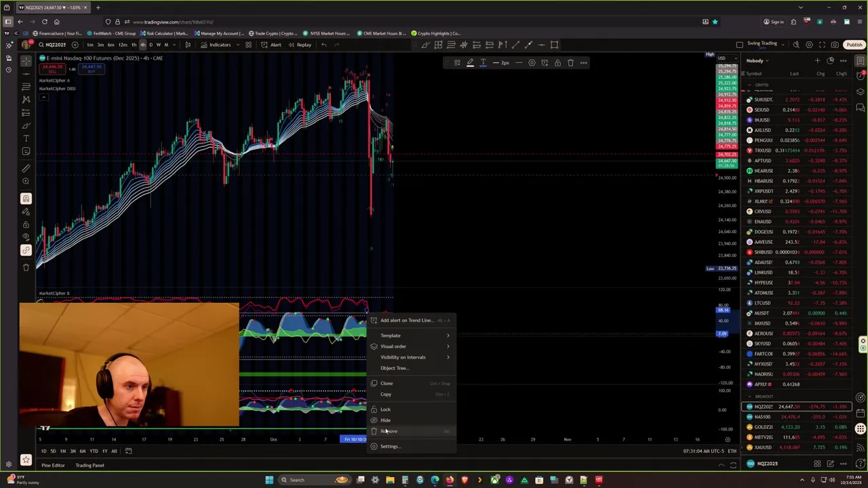Open the go to date calendar icon

tap(128, 451)
